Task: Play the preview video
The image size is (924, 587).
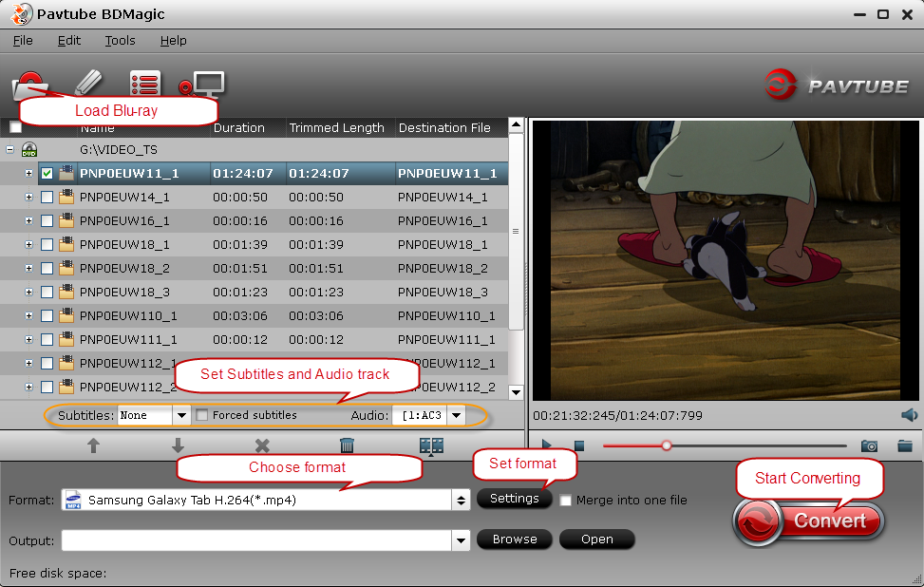Action: [546, 446]
